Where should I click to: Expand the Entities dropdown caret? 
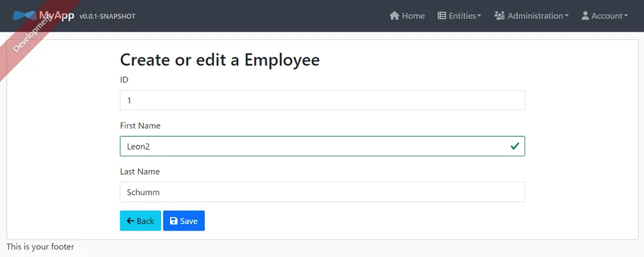tap(479, 16)
